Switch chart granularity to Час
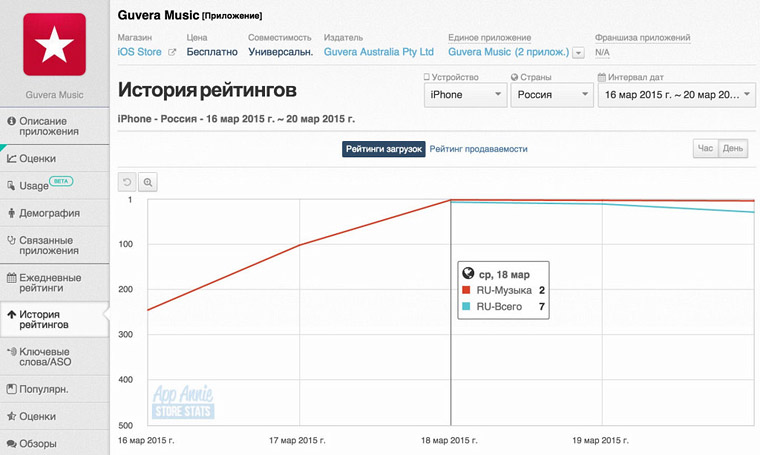 (x=706, y=149)
